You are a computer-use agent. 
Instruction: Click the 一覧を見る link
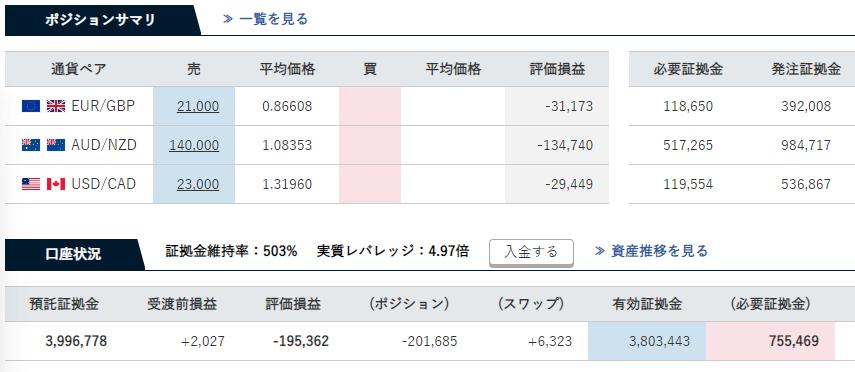[266, 20]
